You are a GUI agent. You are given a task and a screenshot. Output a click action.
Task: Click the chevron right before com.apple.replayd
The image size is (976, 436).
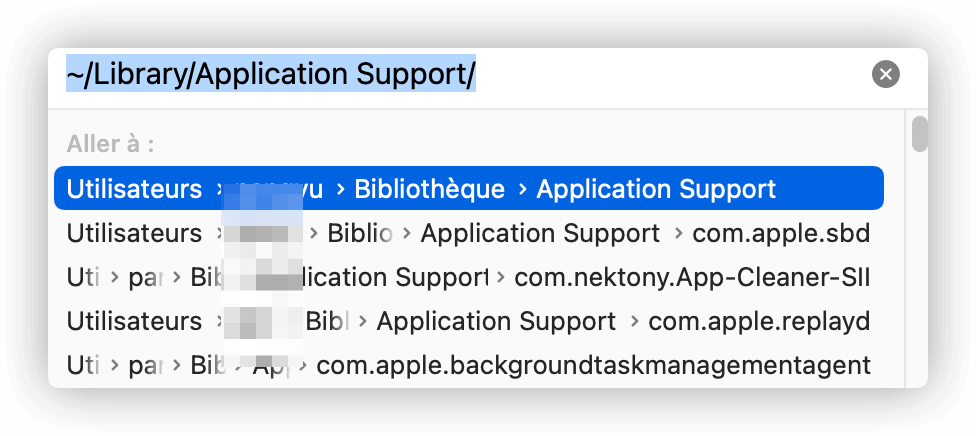(x=633, y=321)
